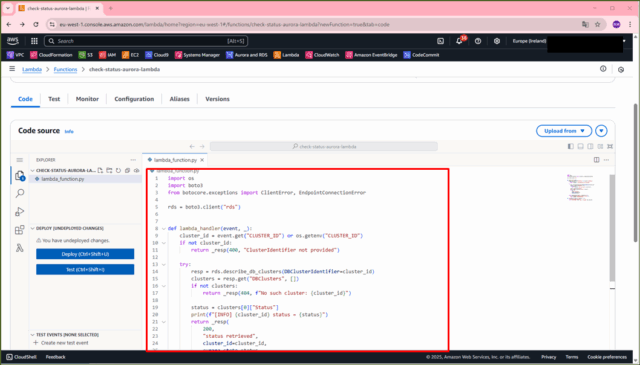Click the AWS console search field
This screenshot has height=365, width=640.
[x=146, y=41]
